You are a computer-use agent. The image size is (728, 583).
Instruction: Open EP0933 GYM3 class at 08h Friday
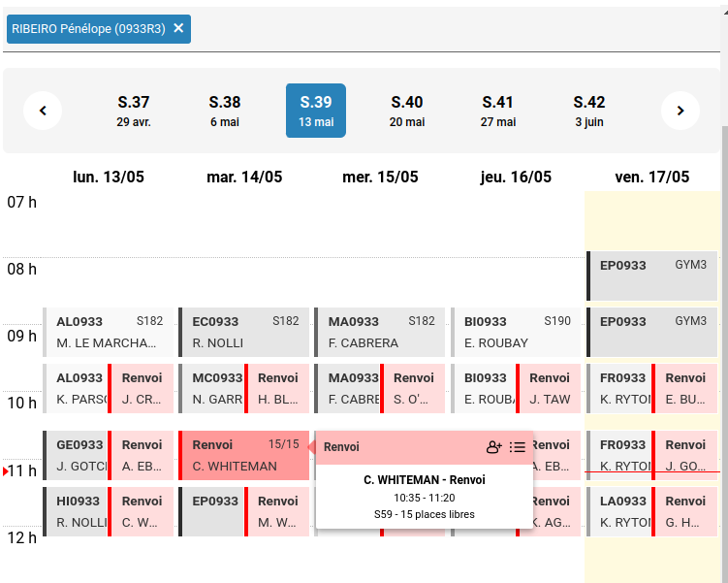652,275
